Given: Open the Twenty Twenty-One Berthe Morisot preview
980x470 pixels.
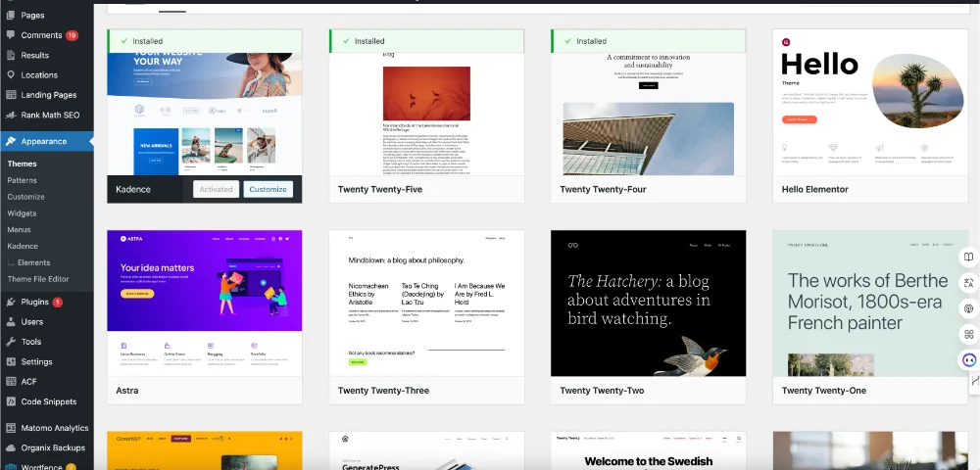Looking at the screenshot, I should (870, 304).
